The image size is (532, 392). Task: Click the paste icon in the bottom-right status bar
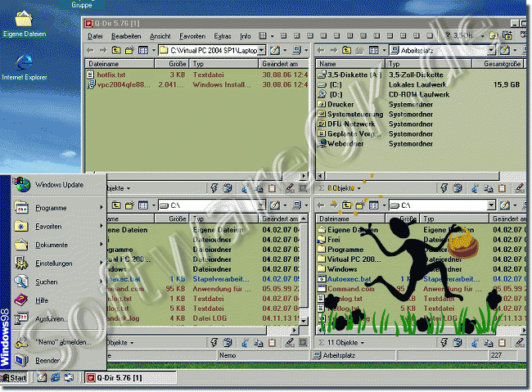(502, 343)
